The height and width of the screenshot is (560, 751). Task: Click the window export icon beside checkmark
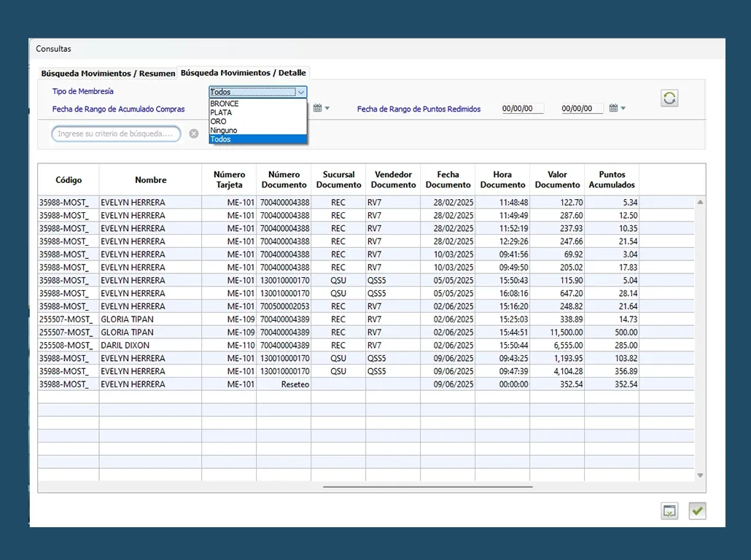(669, 511)
